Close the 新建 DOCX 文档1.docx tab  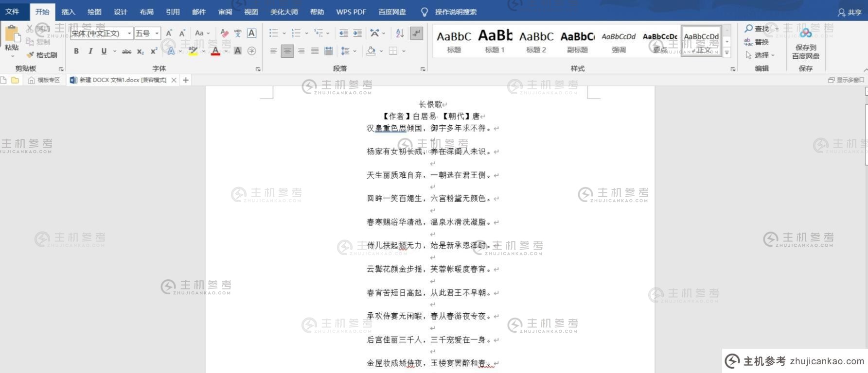(x=174, y=80)
